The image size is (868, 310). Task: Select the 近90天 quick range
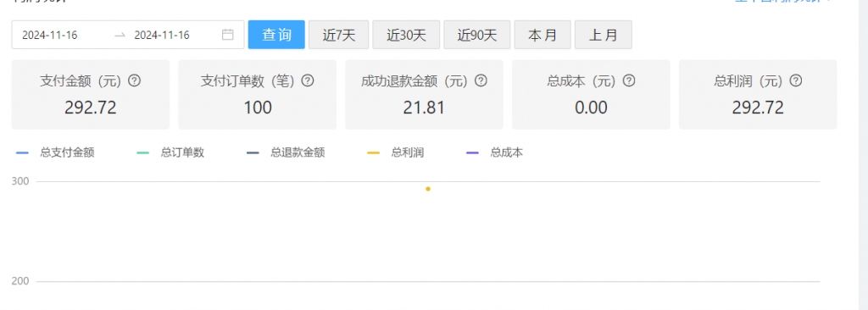point(477,35)
